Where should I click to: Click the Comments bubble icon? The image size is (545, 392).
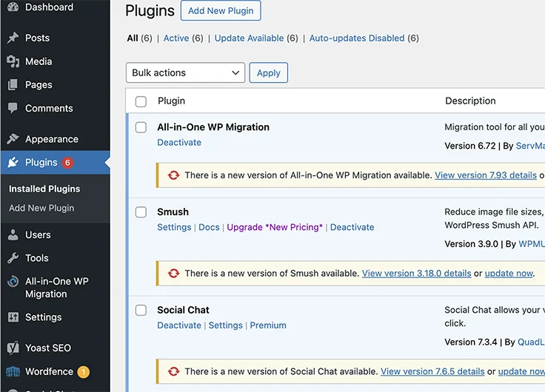pyautogui.click(x=13, y=108)
